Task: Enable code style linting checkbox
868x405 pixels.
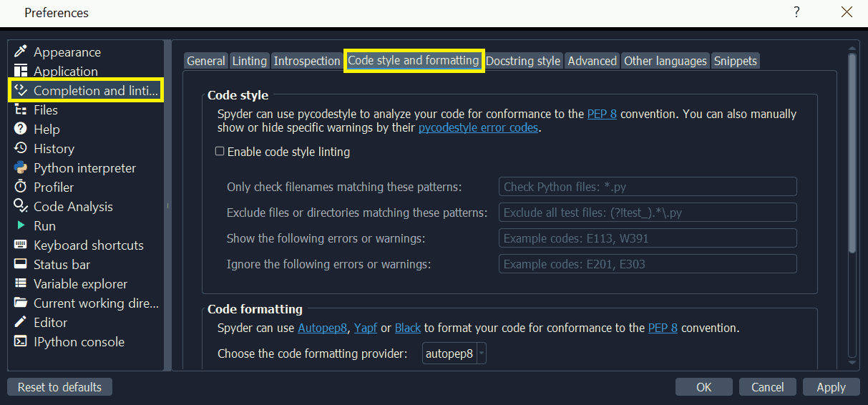Action: tap(220, 152)
